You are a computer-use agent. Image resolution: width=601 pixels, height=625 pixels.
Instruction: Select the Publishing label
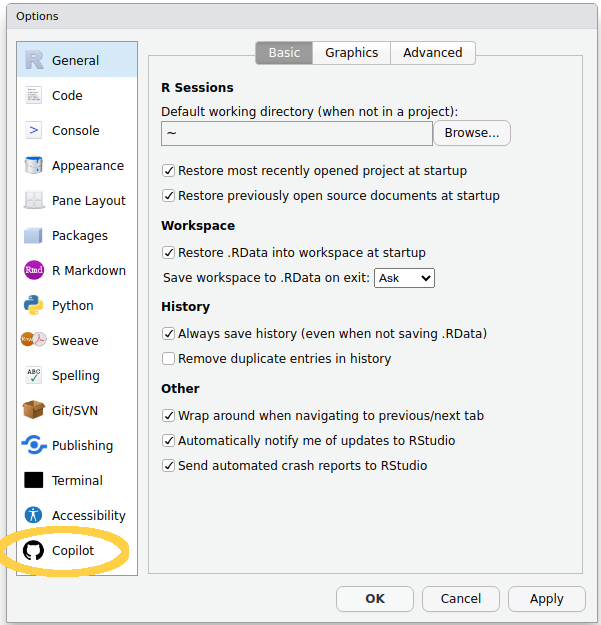tap(82, 446)
